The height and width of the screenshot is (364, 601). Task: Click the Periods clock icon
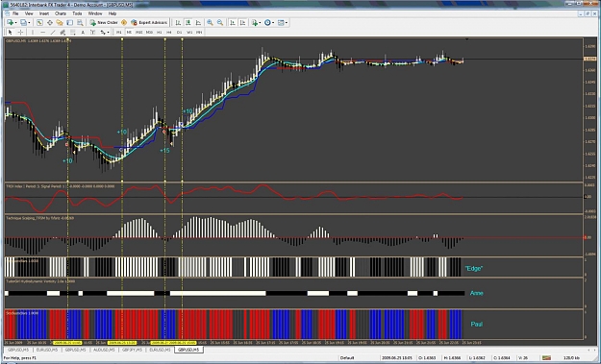point(267,23)
